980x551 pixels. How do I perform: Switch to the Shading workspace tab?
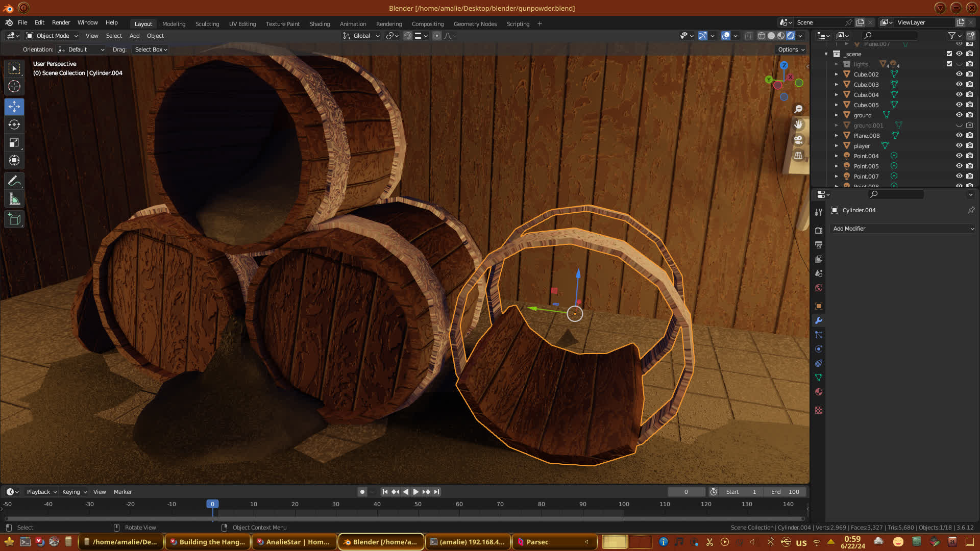coord(320,24)
